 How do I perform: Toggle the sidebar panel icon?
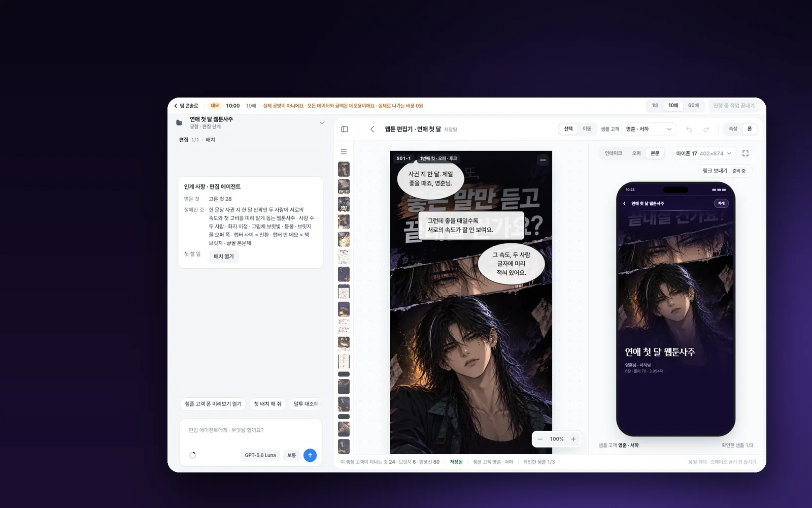pyautogui.click(x=345, y=129)
